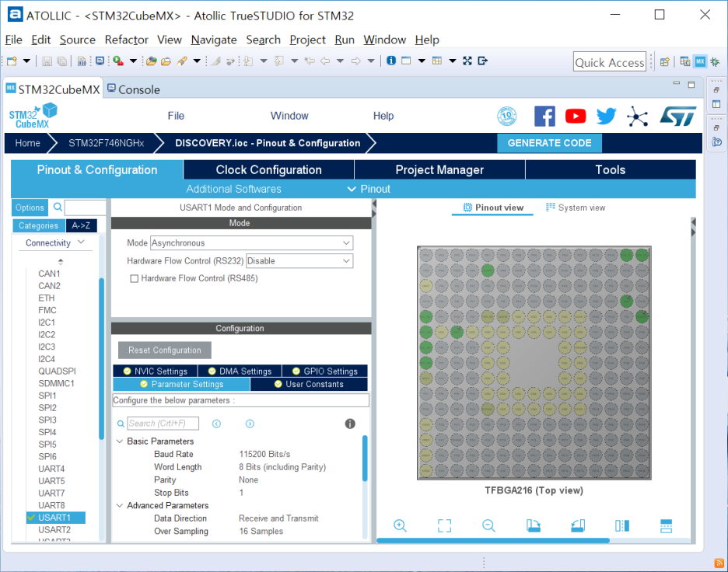
Task: Open the GPIO Settings tab
Action: pos(325,371)
